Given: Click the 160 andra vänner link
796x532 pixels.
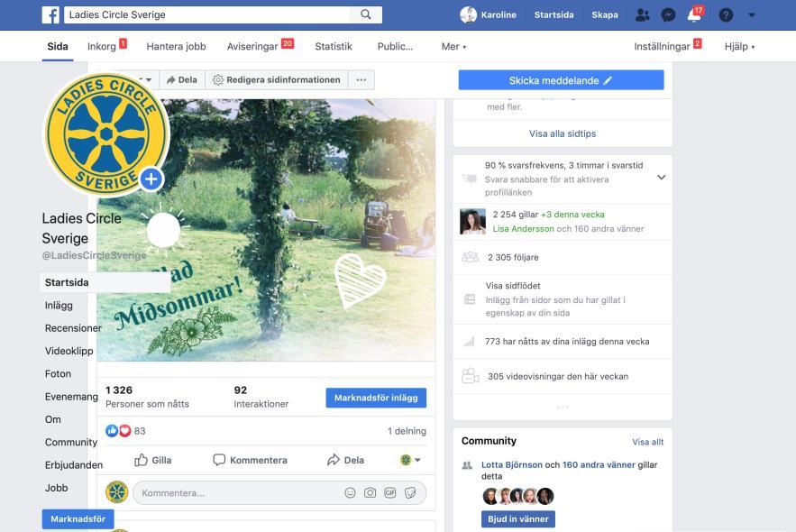Looking at the screenshot, I should coord(599,464).
